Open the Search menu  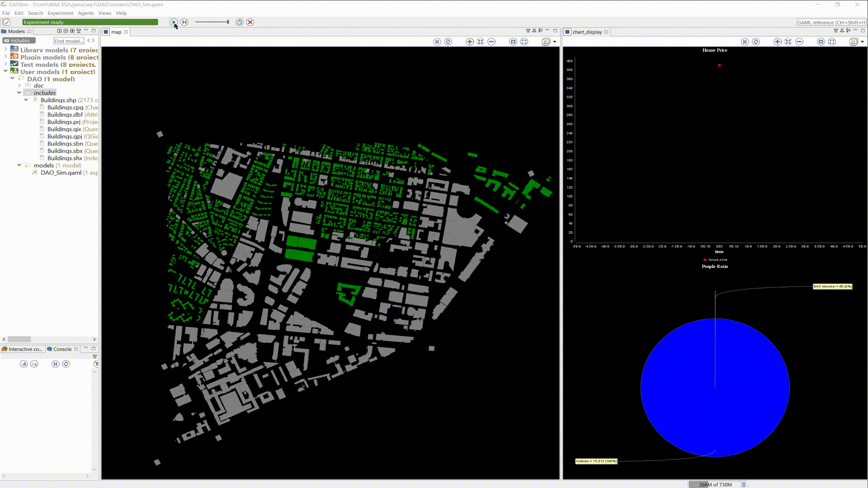coord(35,13)
